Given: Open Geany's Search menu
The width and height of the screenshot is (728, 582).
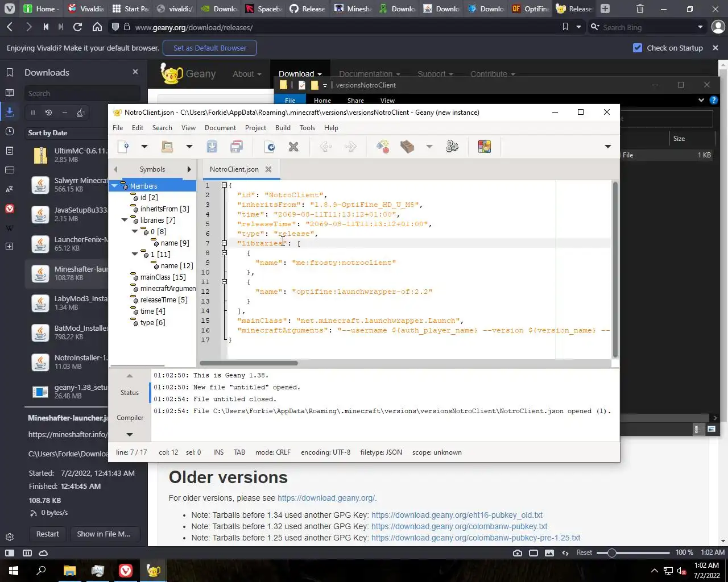Looking at the screenshot, I should [x=162, y=128].
